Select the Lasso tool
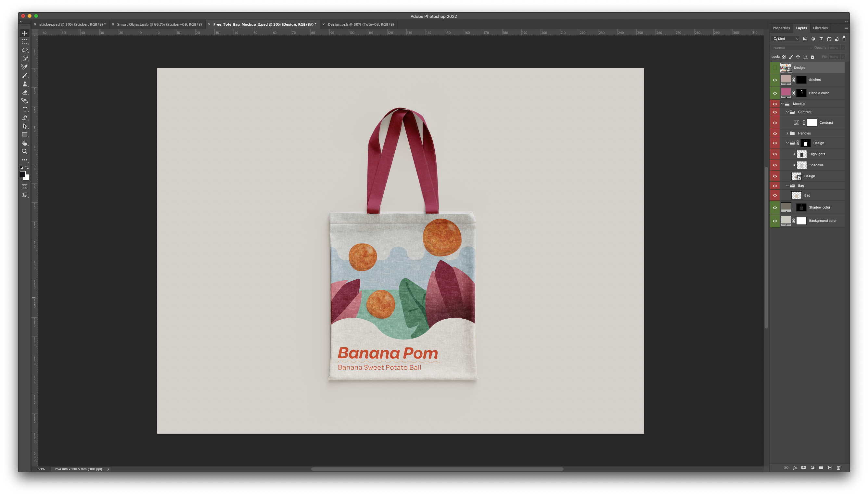868x496 pixels. 25,50
